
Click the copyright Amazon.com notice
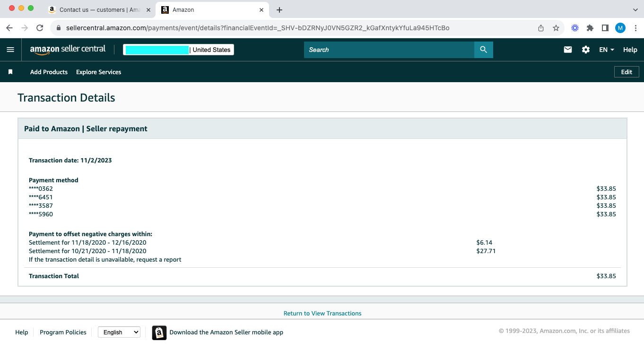click(x=564, y=331)
